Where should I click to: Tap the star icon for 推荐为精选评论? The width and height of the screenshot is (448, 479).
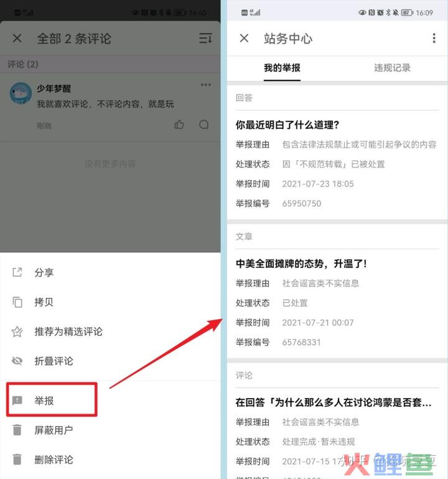pyautogui.click(x=17, y=331)
